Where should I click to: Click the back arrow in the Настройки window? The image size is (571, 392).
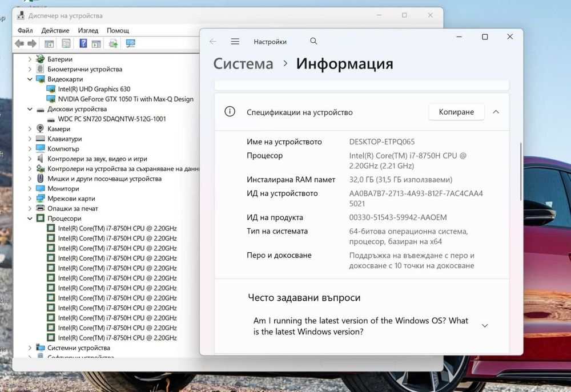pos(213,42)
